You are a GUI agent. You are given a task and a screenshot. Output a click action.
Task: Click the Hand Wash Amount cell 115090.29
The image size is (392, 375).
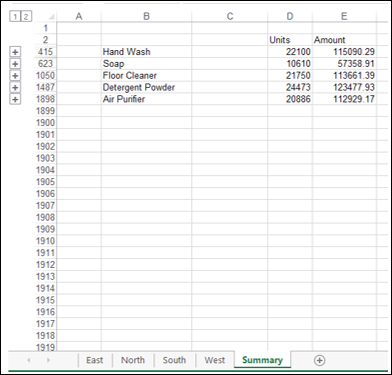click(x=344, y=52)
